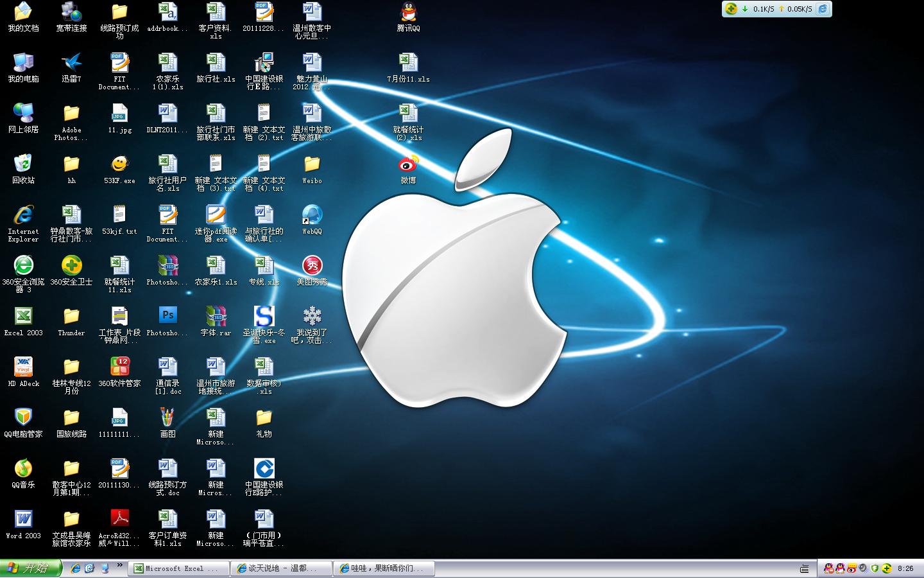The height and width of the screenshot is (578, 924).
Task: Select the addrbook file icon
Action: 167,17
